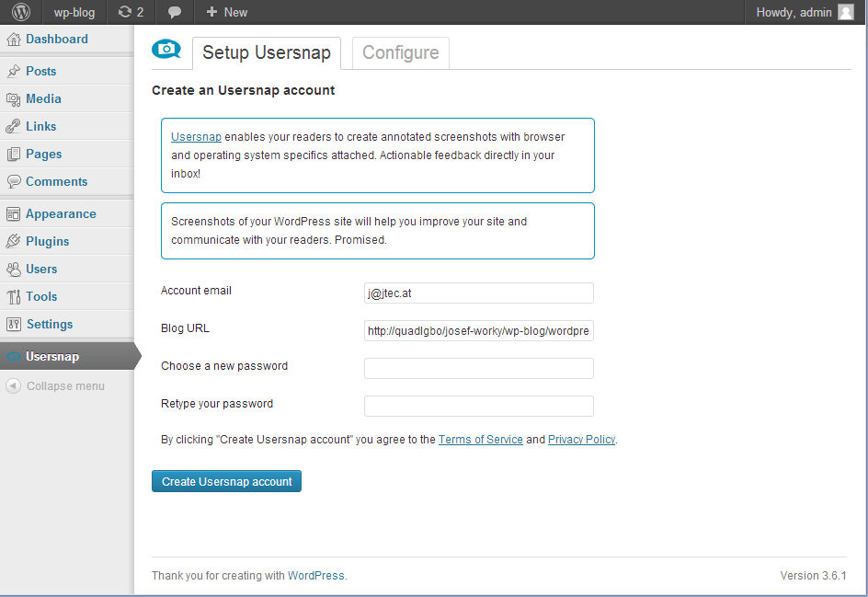The image size is (868, 597).
Task: Click the Plugins plug icon
Action: click(x=13, y=241)
